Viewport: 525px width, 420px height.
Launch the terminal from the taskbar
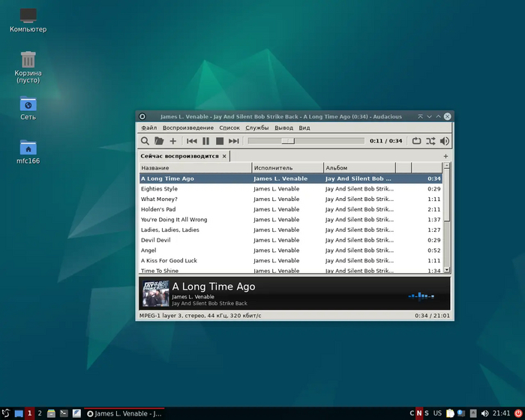click(x=64, y=413)
